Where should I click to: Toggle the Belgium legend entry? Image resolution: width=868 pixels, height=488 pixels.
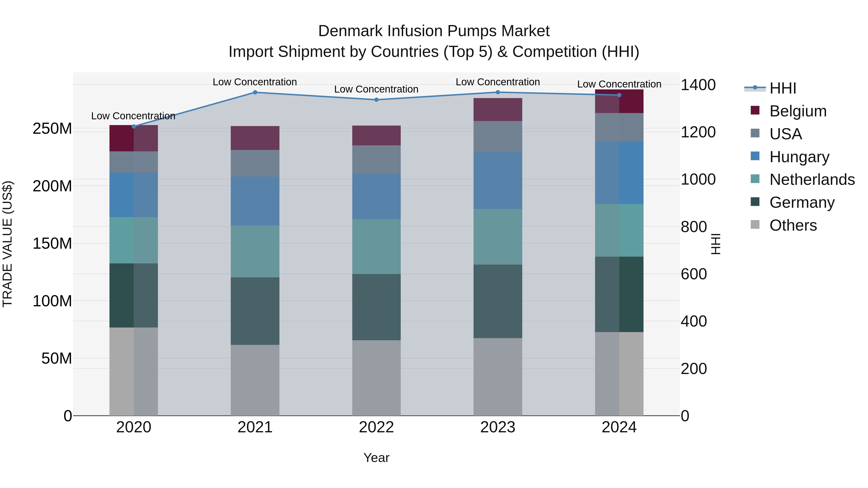788,111
